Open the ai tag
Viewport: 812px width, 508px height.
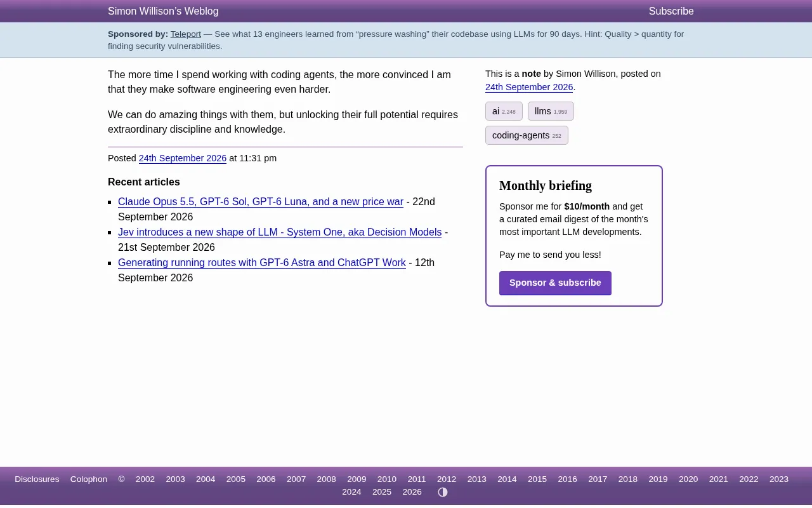pos(504,111)
